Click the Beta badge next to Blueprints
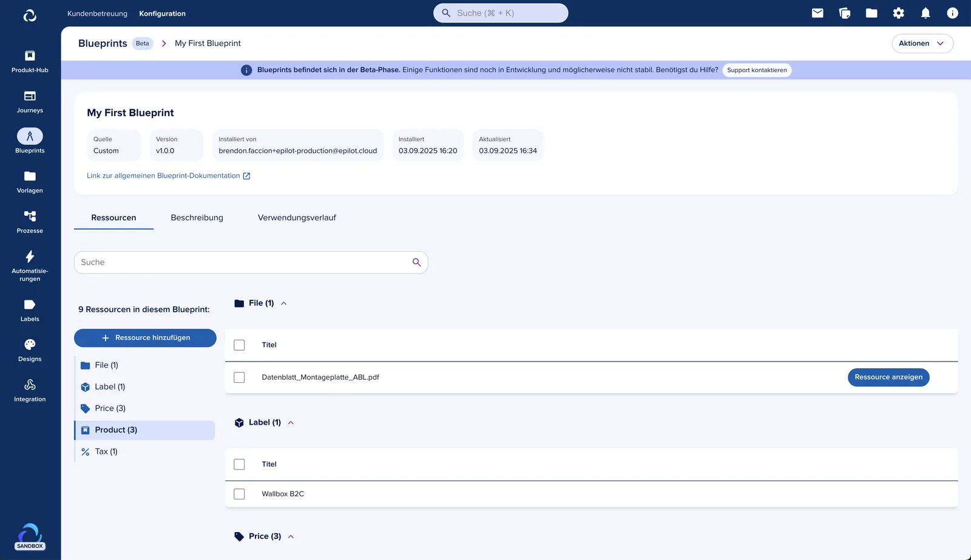 143,44
